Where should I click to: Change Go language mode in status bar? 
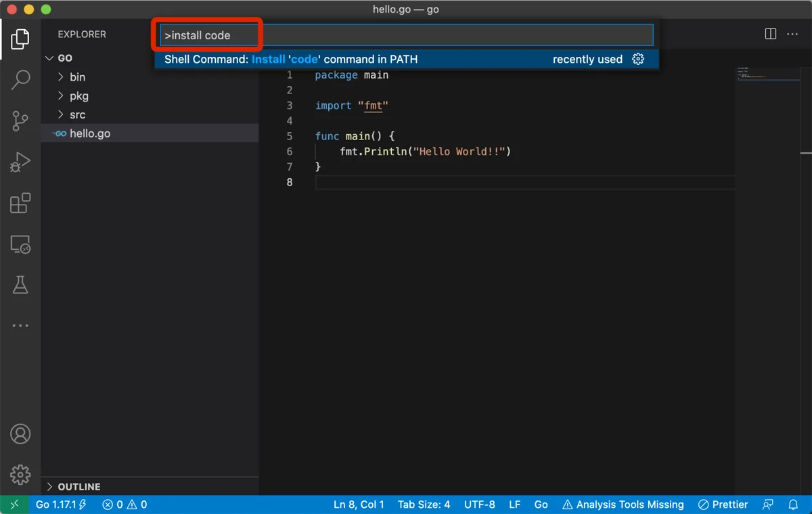[541, 505]
